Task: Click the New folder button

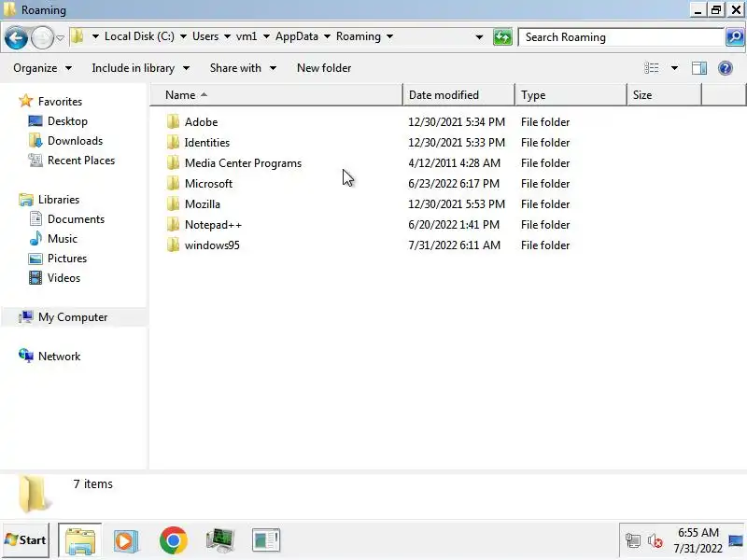Action: point(324,68)
